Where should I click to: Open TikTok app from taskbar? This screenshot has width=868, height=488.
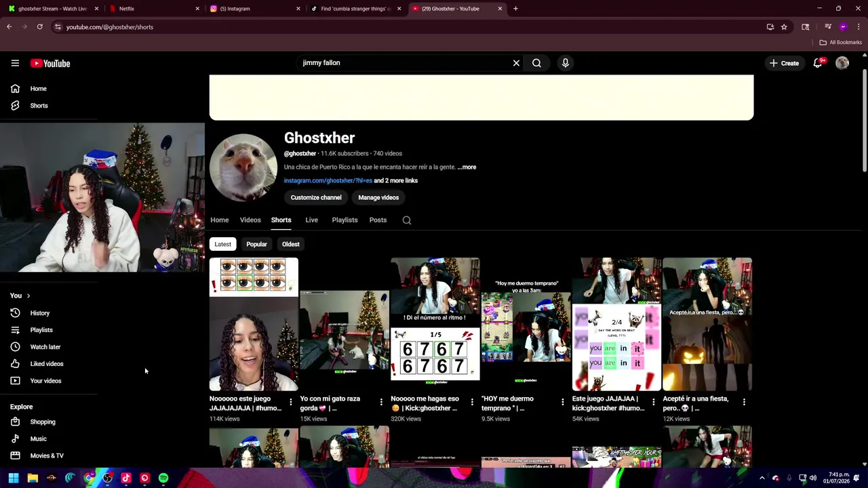pyautogui.click(x=126, y=479)
